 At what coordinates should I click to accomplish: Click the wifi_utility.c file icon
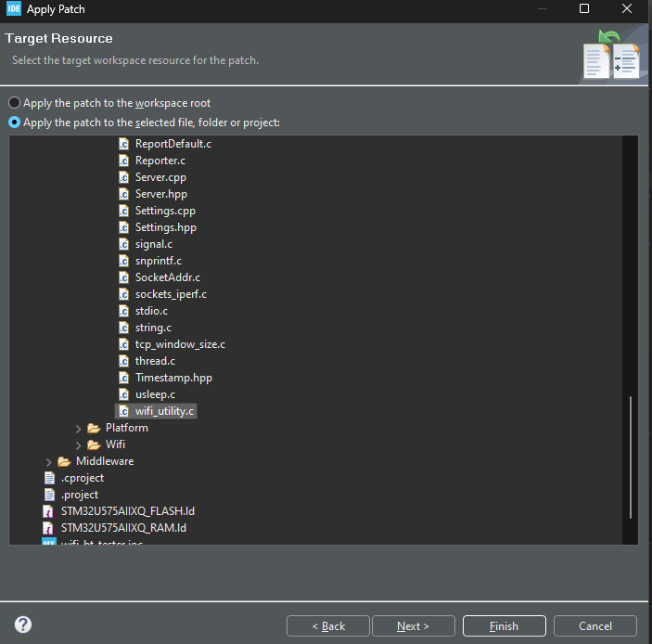(x=124, y=411)
